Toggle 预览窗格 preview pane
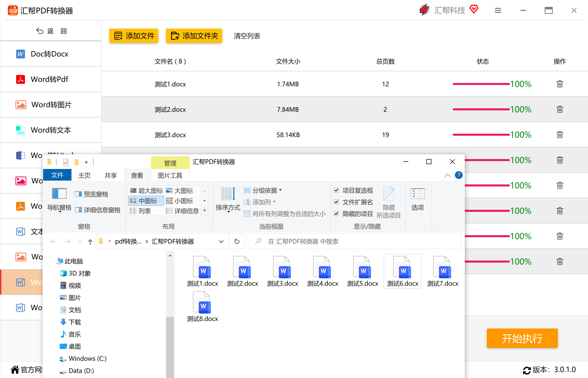This screenshot has width=588, height=378. pos(91,194)
